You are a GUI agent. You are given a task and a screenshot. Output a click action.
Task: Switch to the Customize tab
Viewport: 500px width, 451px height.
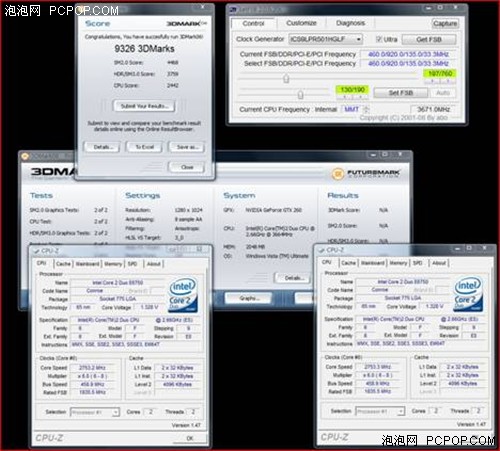(301, 23)
